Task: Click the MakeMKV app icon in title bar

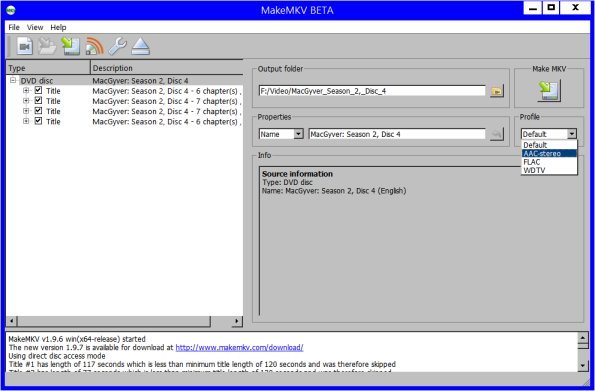Action: pos(11,10)
